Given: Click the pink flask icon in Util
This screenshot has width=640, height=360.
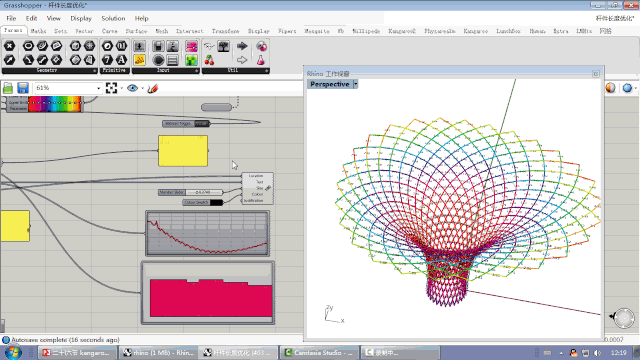Looking at the screenshot, I should tap(261, 60).
